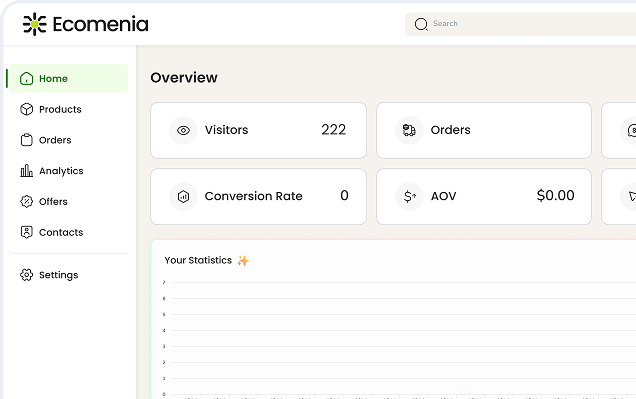Screen dimensions: 636x399
Task: Click the Products cube icon
Action: click(26, 109)
